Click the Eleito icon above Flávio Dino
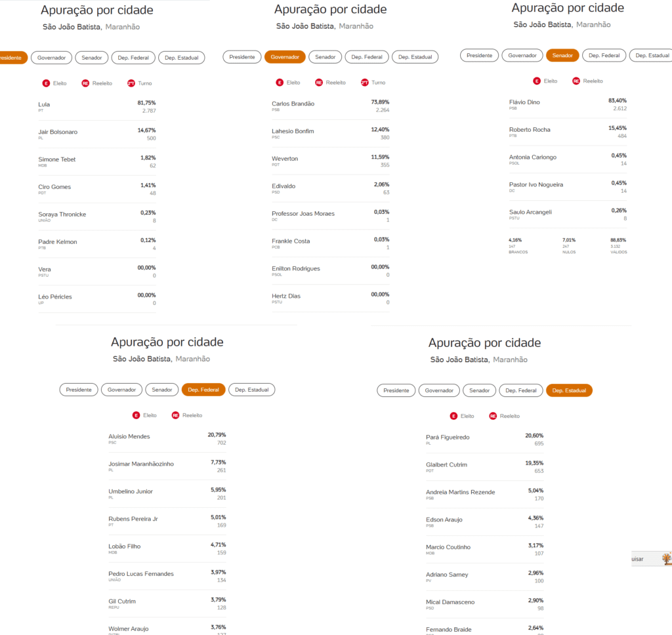Screen dimensions: 672x635 coord(537,81)
